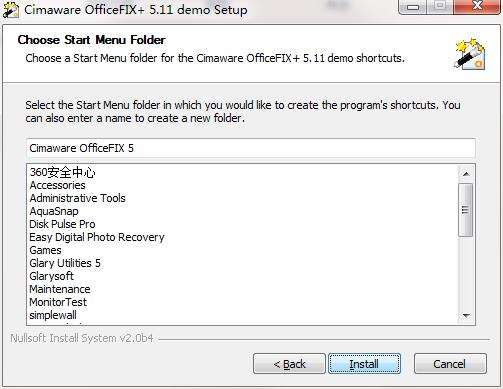Select the AquaSnap folder entry
Screen dimensions: 503x389
(x=54, y=211)
